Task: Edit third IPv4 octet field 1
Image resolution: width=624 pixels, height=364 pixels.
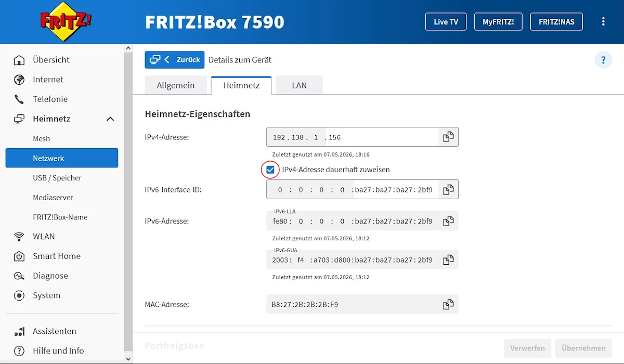Action: [316, 137]
